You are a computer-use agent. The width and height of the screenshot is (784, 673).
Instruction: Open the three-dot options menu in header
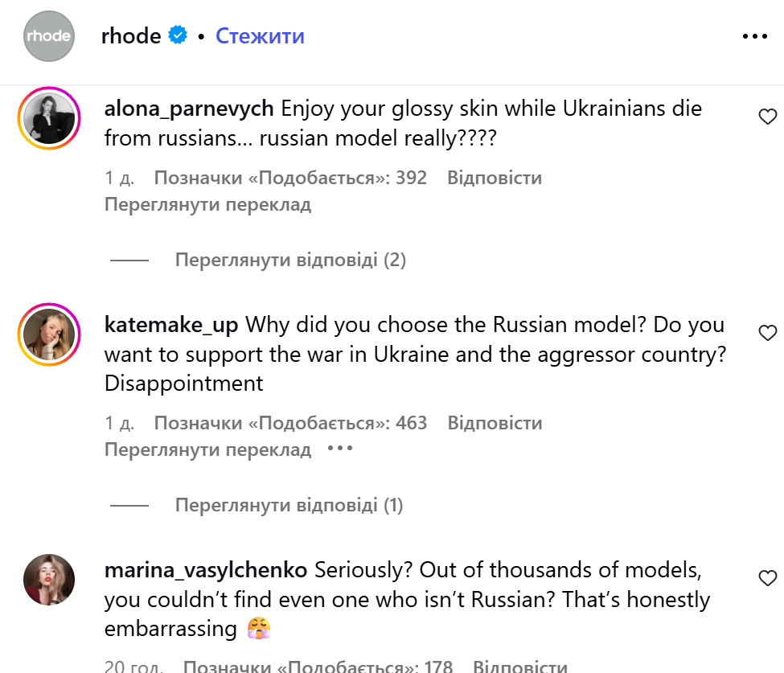click(755, 36)
